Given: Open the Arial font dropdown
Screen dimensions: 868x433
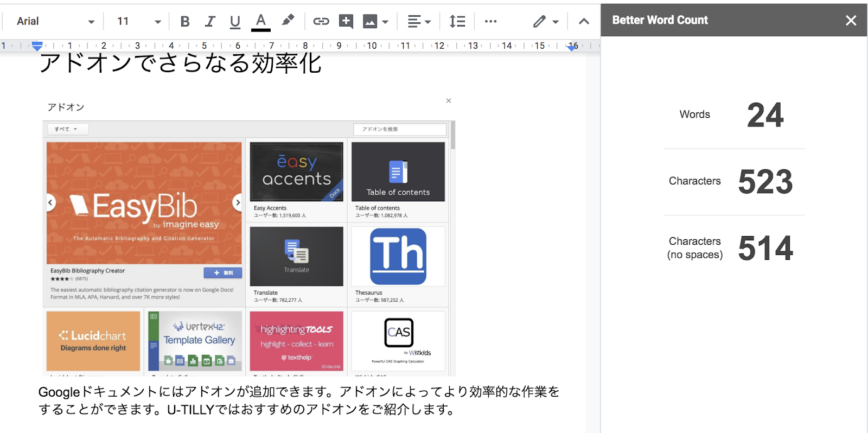Looking at the screenshot, I should (55, 22).
